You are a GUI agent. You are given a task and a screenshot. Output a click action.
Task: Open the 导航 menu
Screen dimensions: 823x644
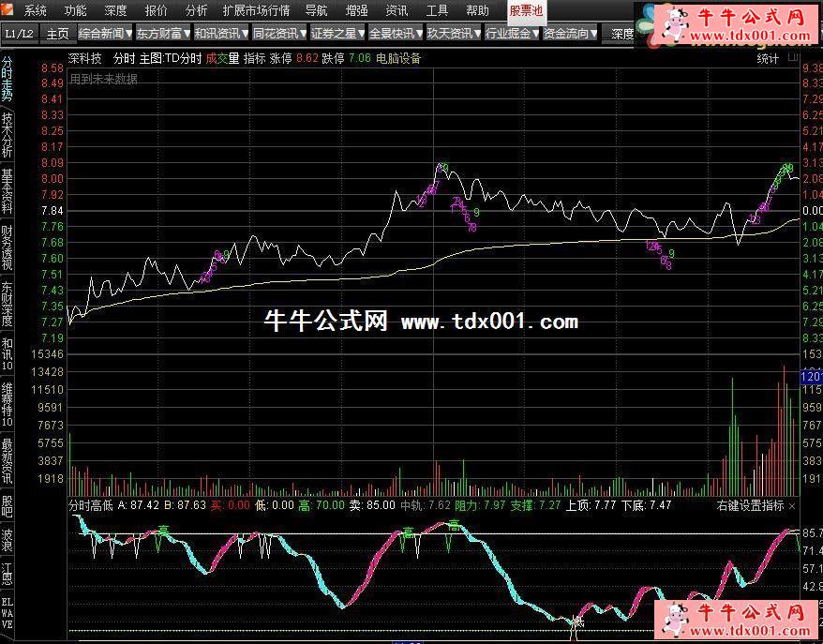point(316,10)
